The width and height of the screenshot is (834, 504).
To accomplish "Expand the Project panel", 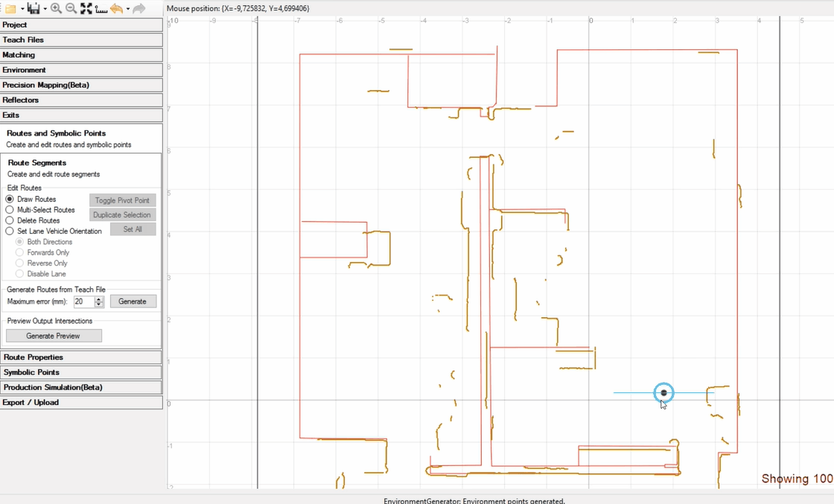I will [x=81, y=25].
